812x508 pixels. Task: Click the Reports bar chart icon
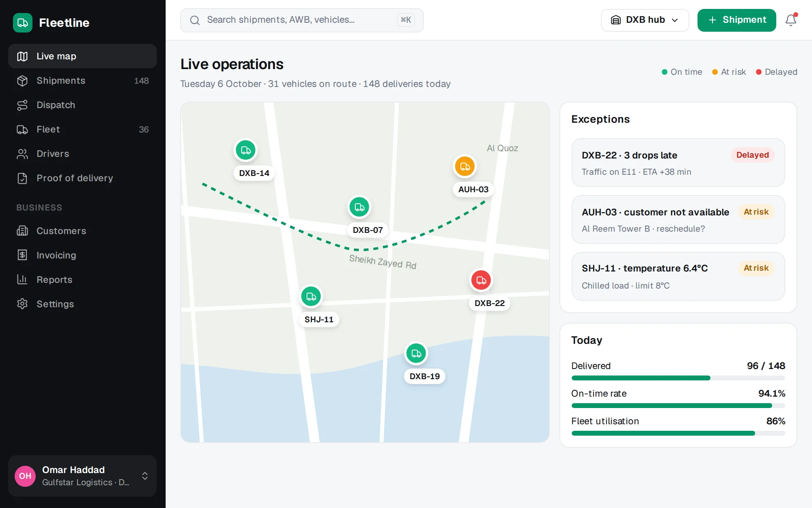(22, 280)
